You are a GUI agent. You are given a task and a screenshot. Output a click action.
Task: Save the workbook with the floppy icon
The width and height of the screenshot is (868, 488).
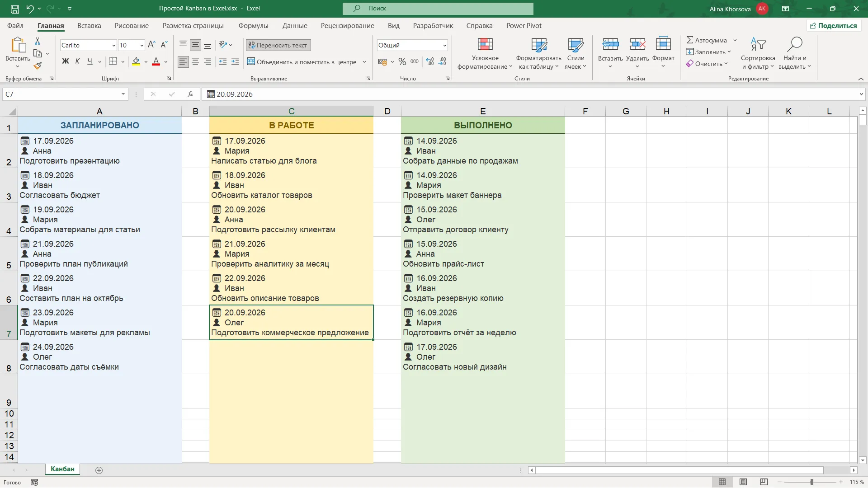[x=15, y=9]
